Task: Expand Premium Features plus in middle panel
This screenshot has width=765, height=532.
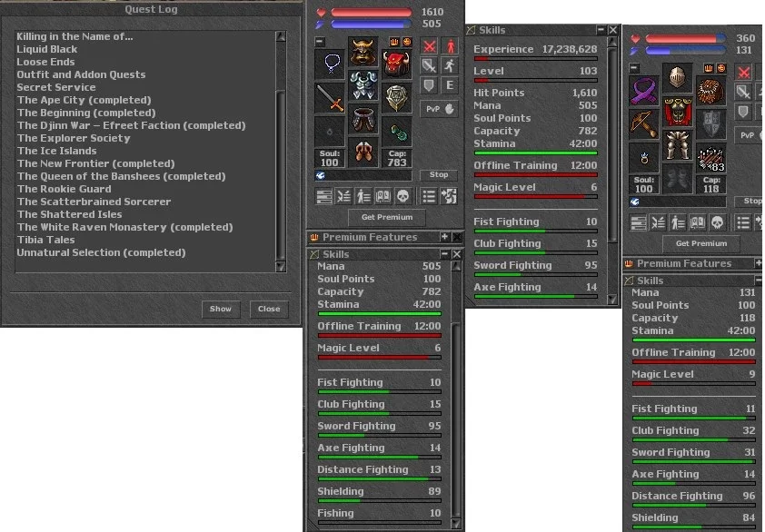Action: coord(444,237)
